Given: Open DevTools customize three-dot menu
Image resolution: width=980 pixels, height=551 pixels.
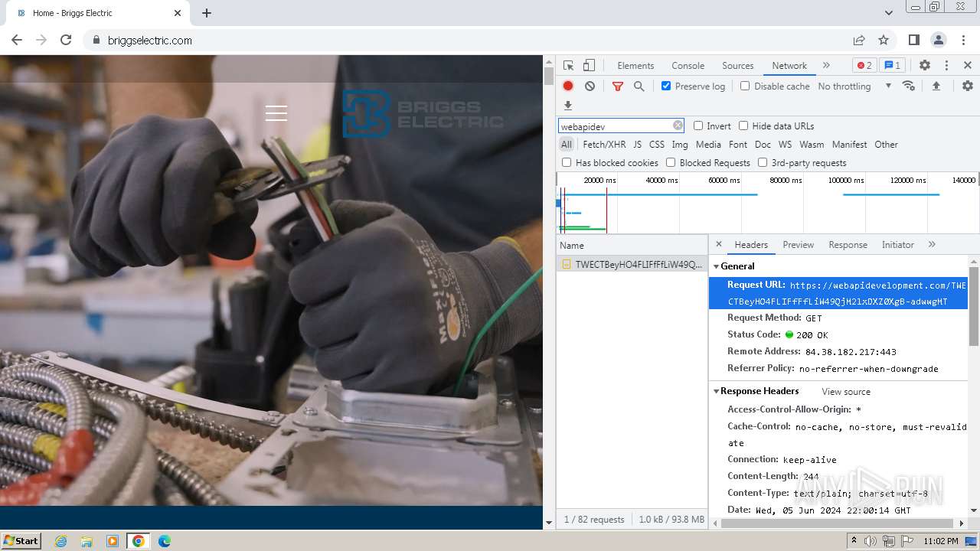Looking at the screenshot, I should tap(946, 66).
